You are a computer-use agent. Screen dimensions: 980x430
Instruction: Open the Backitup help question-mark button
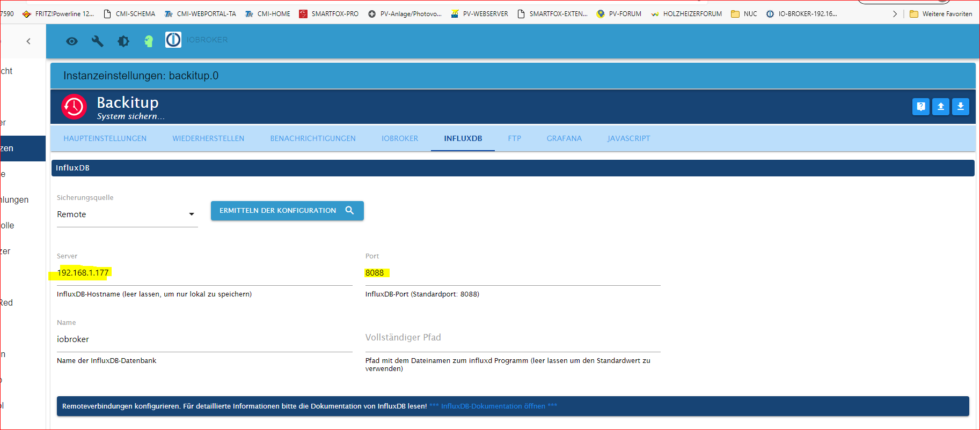(921, 107)
